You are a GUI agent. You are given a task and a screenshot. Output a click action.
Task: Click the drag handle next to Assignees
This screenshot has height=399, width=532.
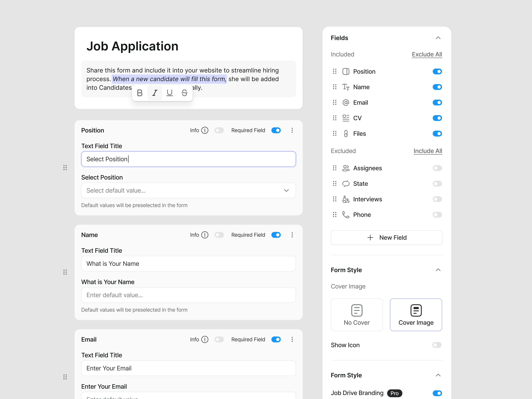[x=334, y=168]
